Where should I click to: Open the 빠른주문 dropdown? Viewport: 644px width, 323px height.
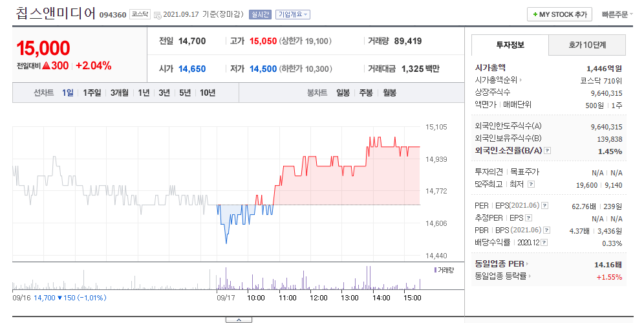(x=617, y=14)
